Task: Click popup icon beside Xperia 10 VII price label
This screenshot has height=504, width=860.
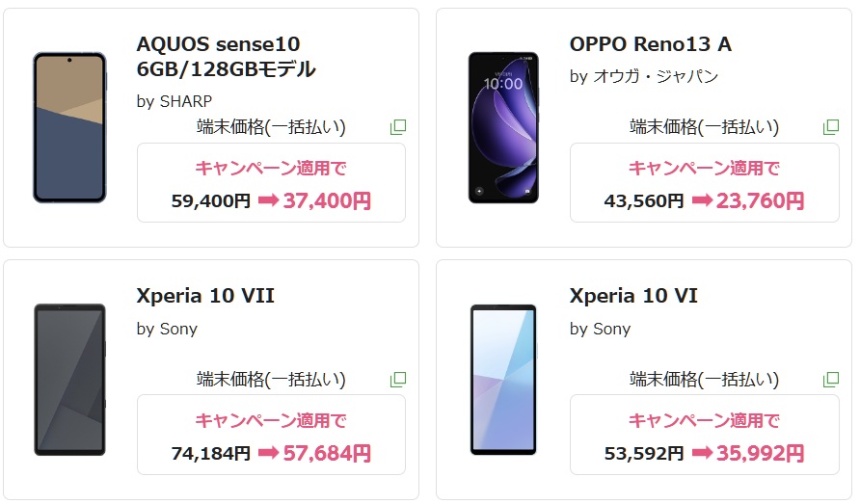Action: pos(397,380)
